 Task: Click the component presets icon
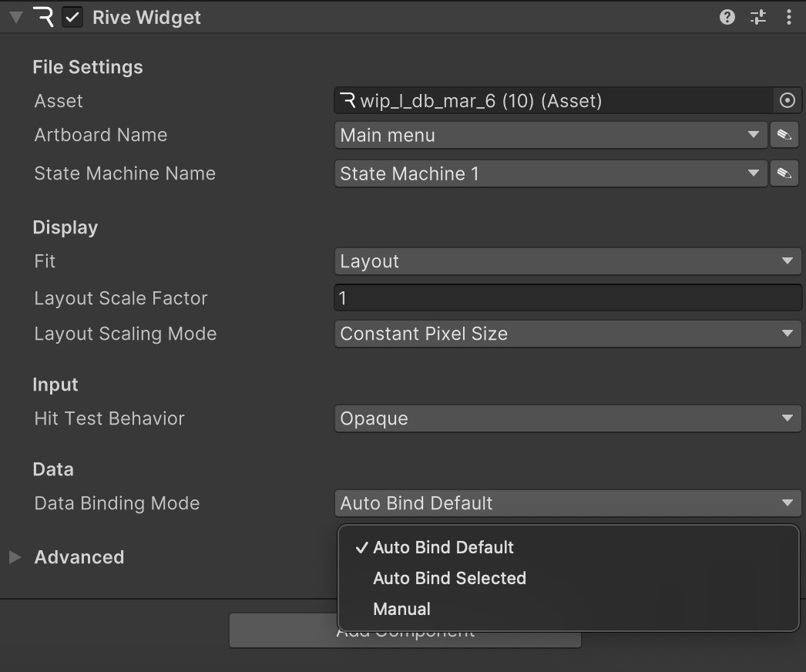[757, 17]
